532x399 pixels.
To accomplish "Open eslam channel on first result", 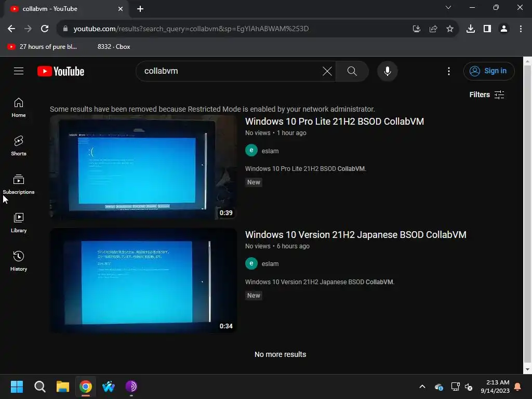I will (270, 151).
